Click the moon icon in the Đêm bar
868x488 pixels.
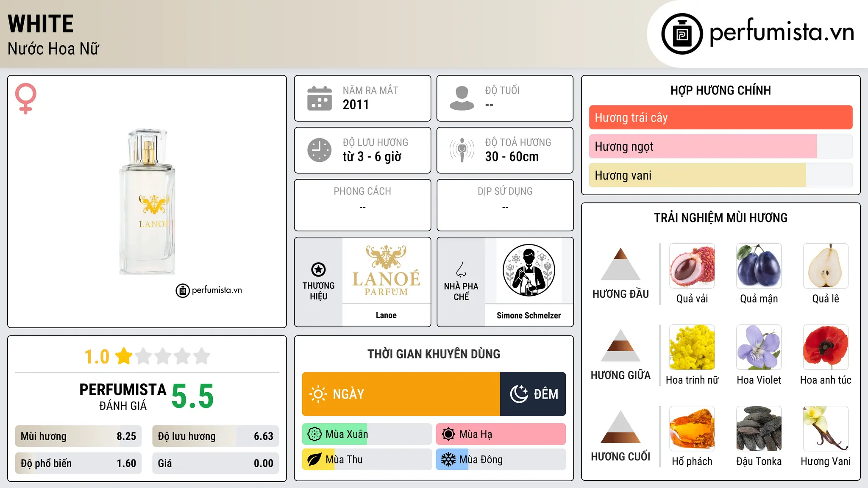(519, 394)
